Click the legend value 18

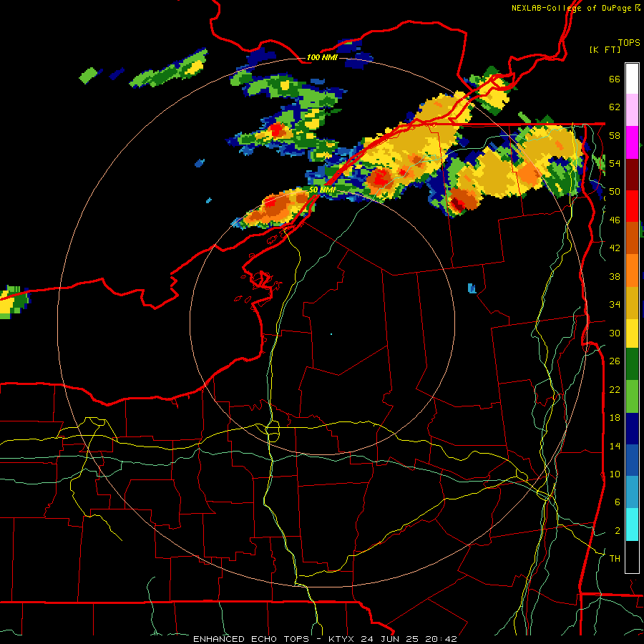coord(615,418)
